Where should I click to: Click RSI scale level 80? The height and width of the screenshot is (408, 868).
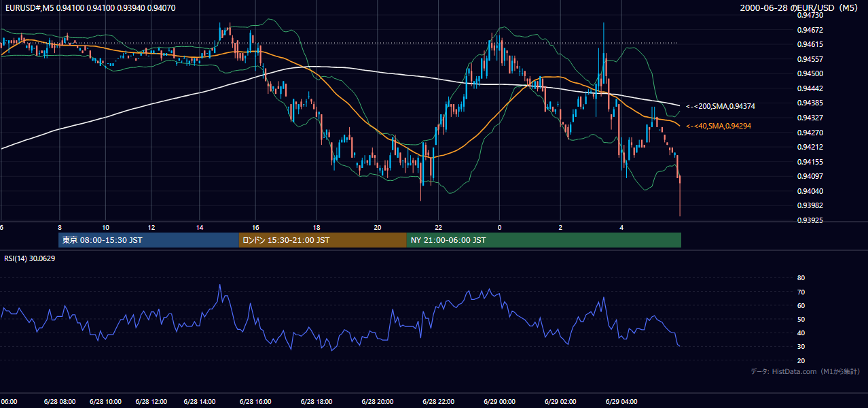pyautogui.click(x=801, y=278)
